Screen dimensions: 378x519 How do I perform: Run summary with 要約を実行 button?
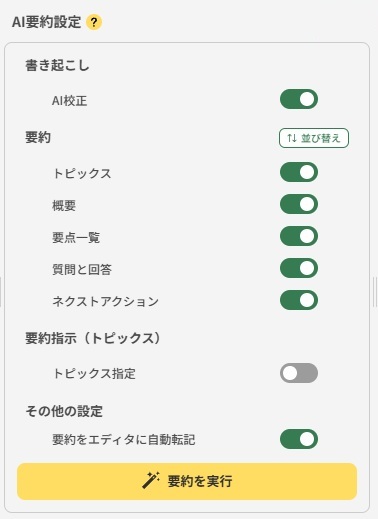point(187,481)
